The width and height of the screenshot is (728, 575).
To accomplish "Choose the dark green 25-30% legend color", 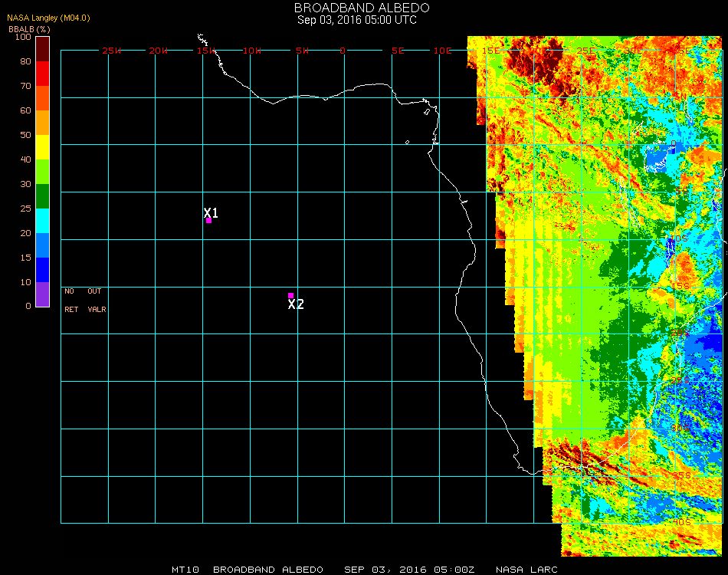I will [x=42, y=196].
